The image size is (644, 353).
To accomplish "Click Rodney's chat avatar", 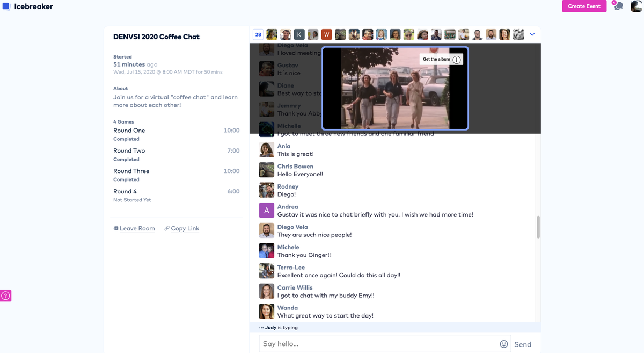I will point(267,190).
